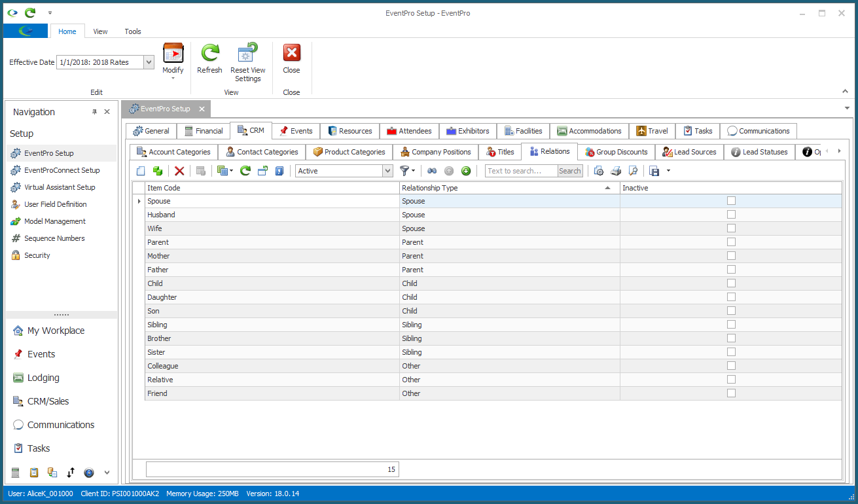This screenshot has height=504, width=858.
Task: Collapse the ribbon with the chevron
Action: 844,92
